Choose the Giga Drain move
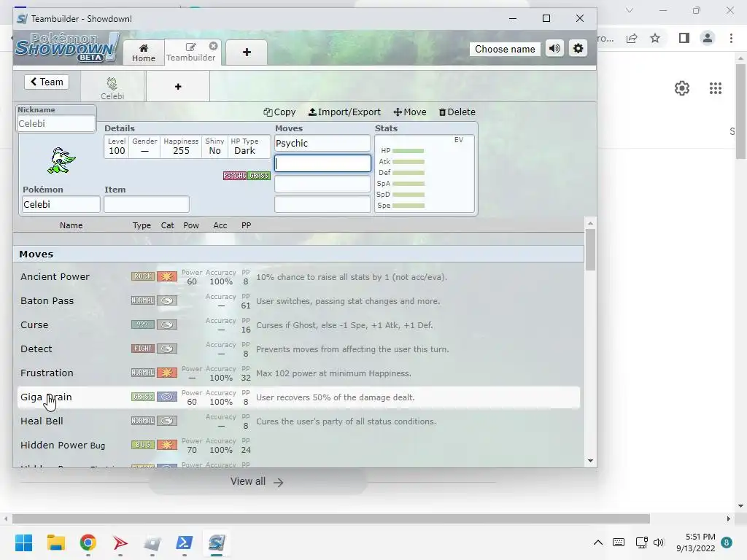 (x=298, y=397)
